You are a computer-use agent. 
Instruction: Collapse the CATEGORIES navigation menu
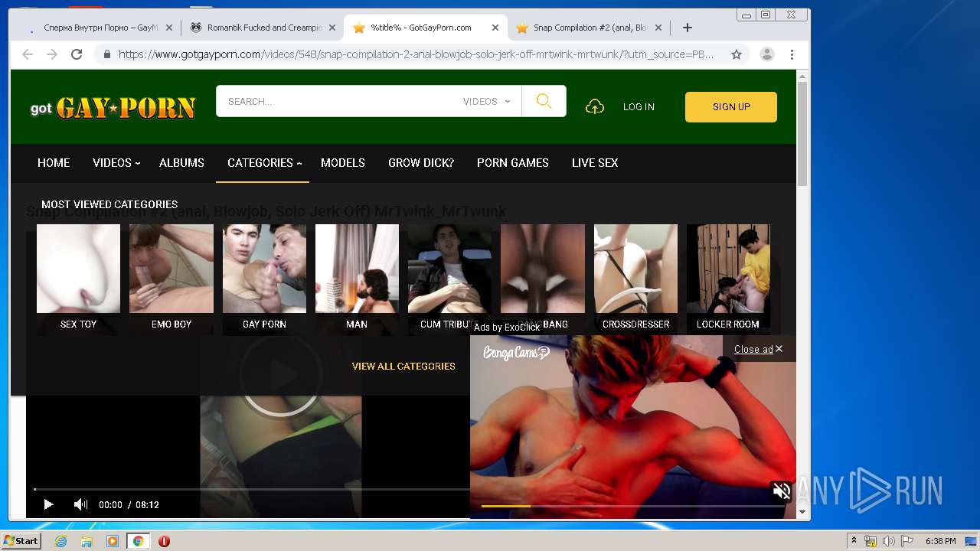click(x=264, y=163)
